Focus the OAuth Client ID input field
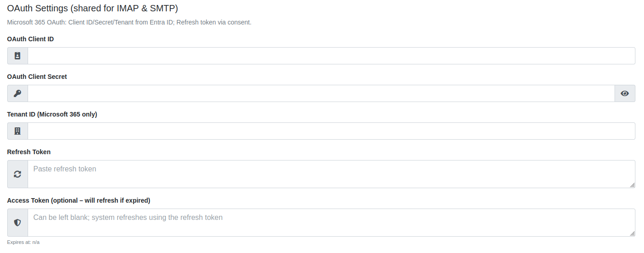 tap(331, 56)
